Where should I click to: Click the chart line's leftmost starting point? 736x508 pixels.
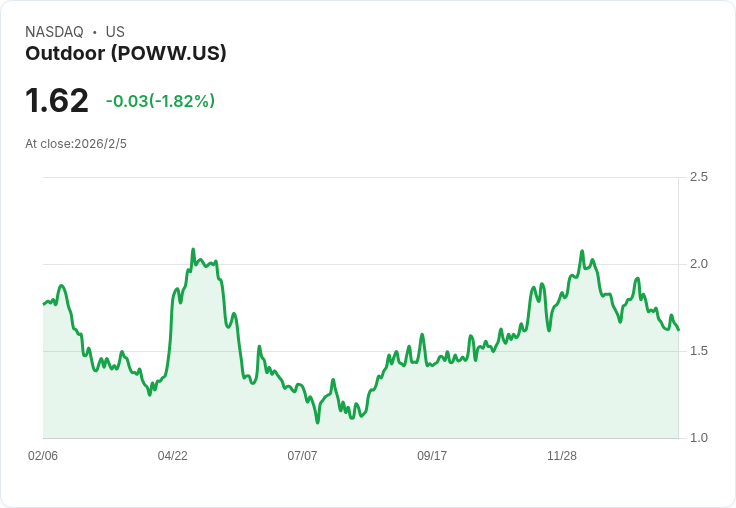tap(44, 304)
